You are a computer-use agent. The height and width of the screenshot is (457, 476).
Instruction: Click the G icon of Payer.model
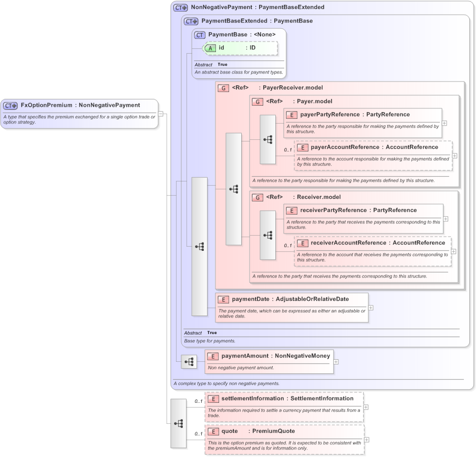[x=257, y=102]
